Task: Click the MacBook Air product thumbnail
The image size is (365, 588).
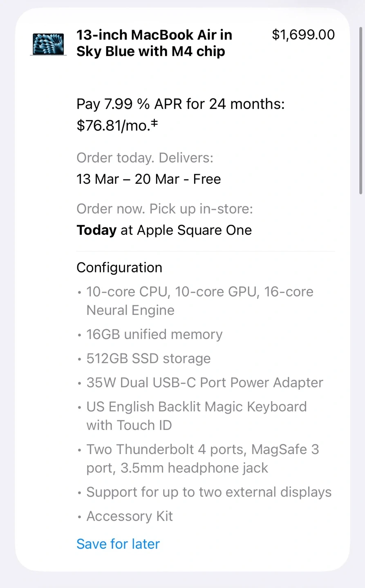Action: (48, 44)
